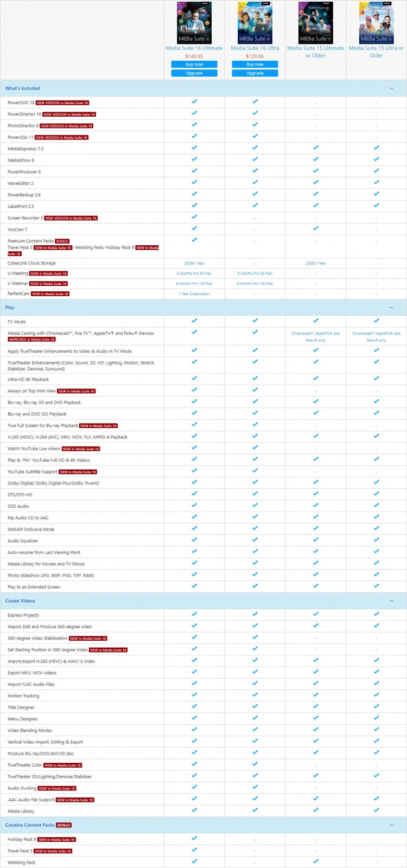Click the PowerDirector 16 checkmark under 16 Ultra

tap(255, 113)
